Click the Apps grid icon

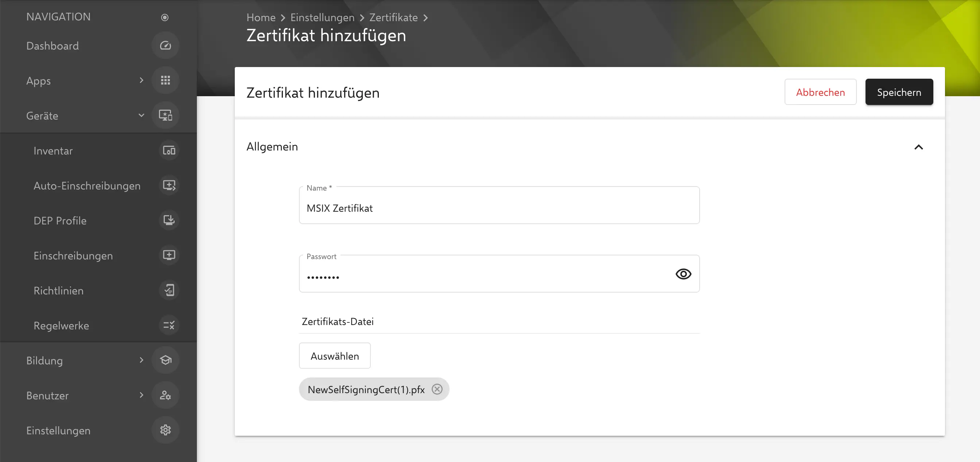165,80
